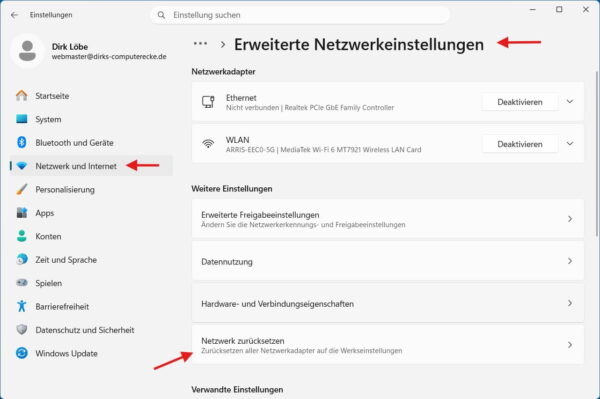Image resolution: width=600 pixels, height=399 pixels.
Task: Open Spielen settings page
Action: (92, 283)
